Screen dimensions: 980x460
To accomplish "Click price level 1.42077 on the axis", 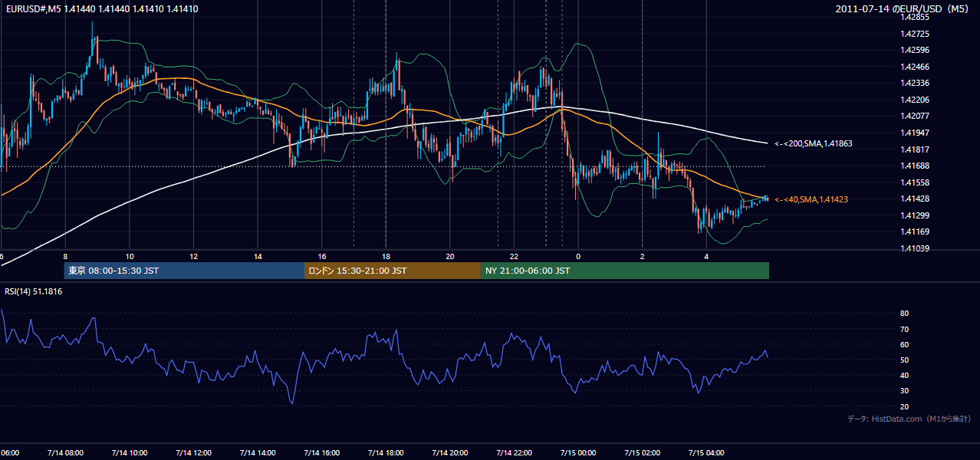I will point(914,116).
